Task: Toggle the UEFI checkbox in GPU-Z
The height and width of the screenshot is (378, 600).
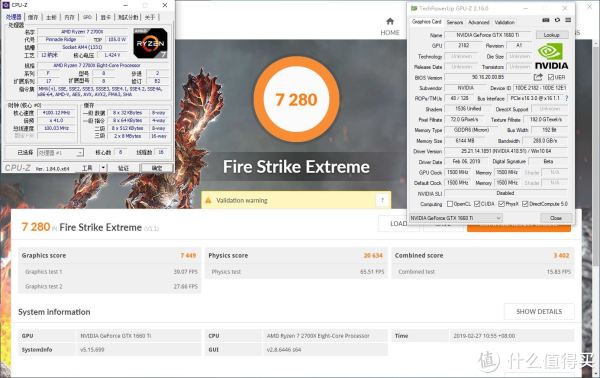Action: 551,77
